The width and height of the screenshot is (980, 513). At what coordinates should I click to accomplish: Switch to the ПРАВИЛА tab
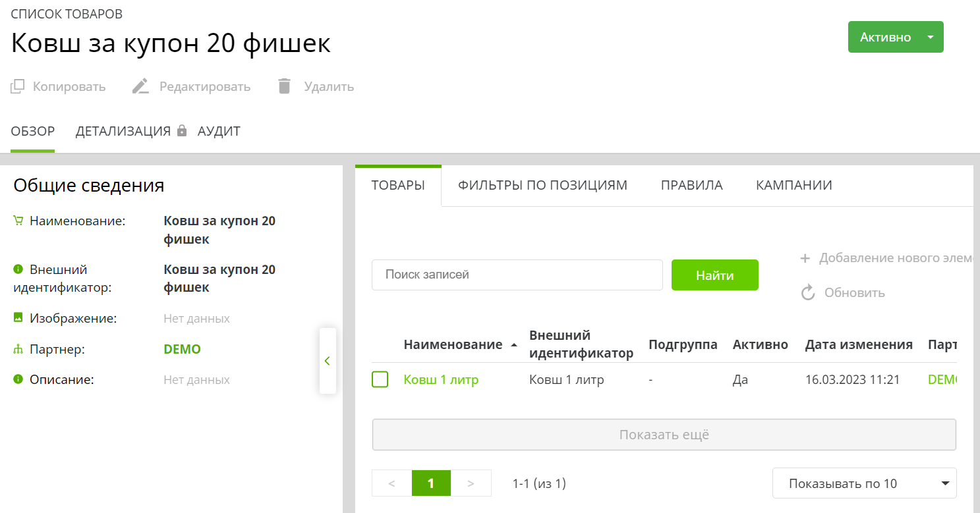click(691, 186)
